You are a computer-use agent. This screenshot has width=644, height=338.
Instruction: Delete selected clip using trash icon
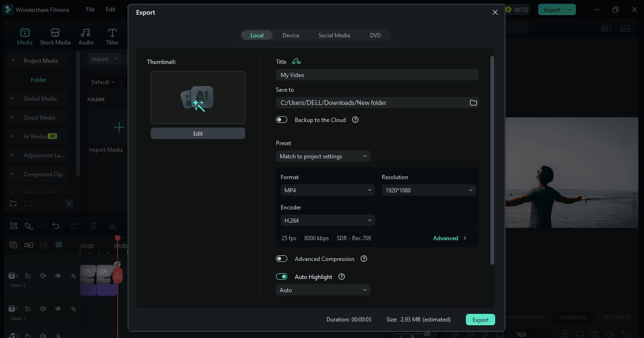[x=94, y=226]
